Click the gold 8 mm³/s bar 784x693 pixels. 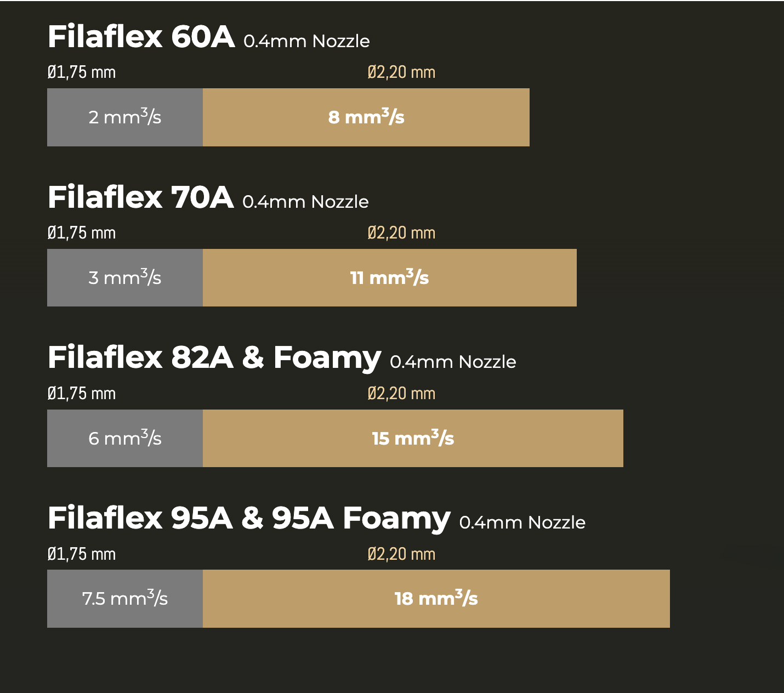tap(366, 117)
